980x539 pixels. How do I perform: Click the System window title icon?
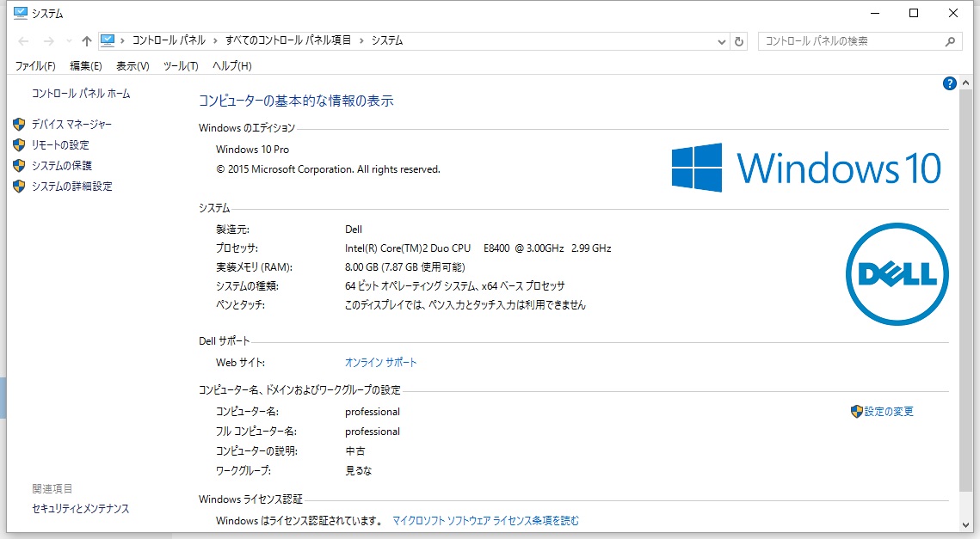(x=21, y=13)
